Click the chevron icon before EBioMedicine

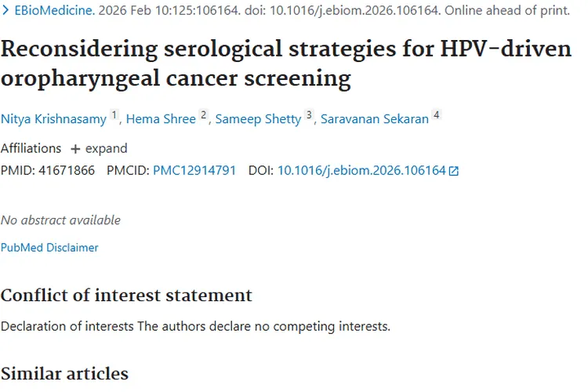pos(5,12)
